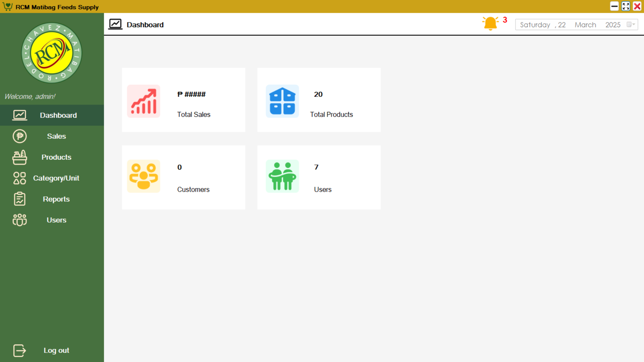Screen dimensions: 644x362
Task: Open the Products section
Action: tap(52, 157)
